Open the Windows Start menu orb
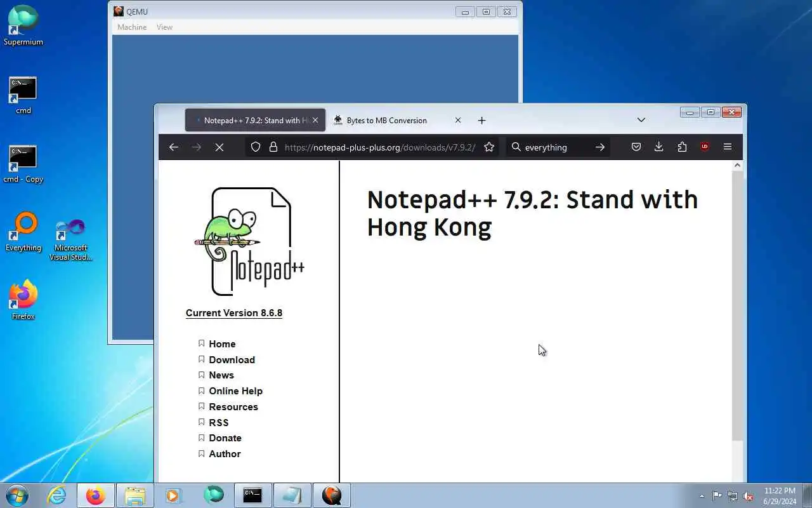Screen dimensions: 812x508 click(17, 495)
